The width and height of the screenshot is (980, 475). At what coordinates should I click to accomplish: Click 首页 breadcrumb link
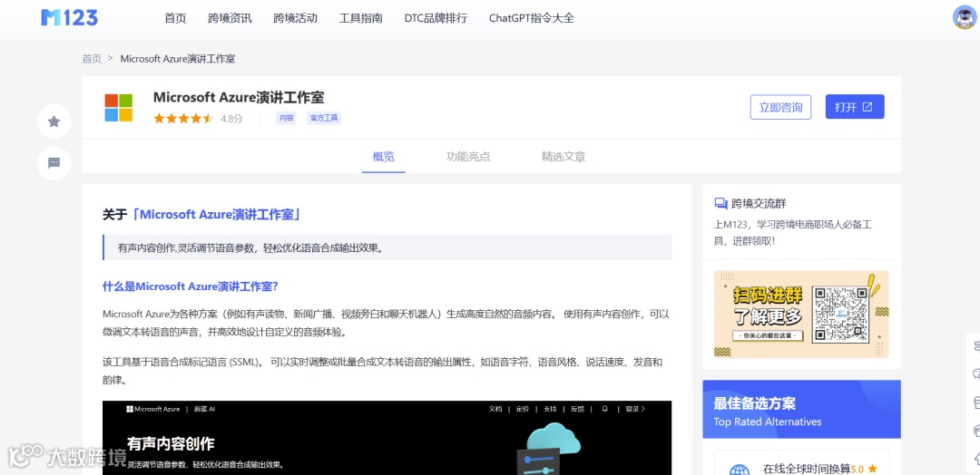92,59
